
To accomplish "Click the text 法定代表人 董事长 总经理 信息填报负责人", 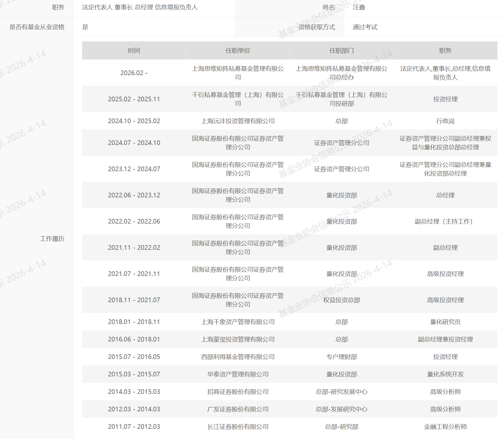I will pyautogui.click(x=139, y=7).
